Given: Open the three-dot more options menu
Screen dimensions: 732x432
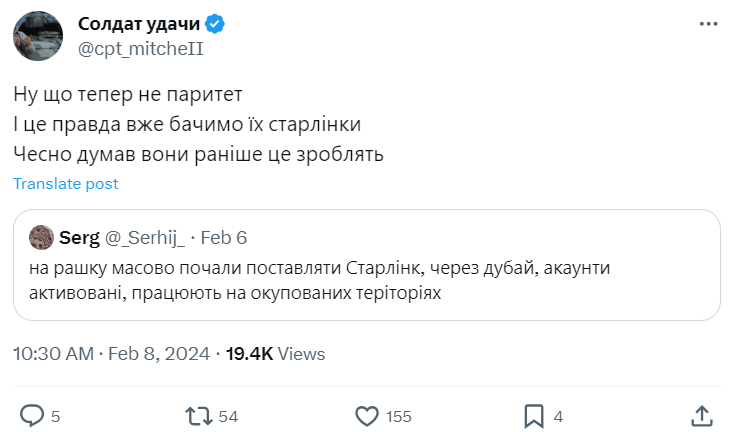Looking at the screenshot, I should pyautogui.click(x=707, y=24).
